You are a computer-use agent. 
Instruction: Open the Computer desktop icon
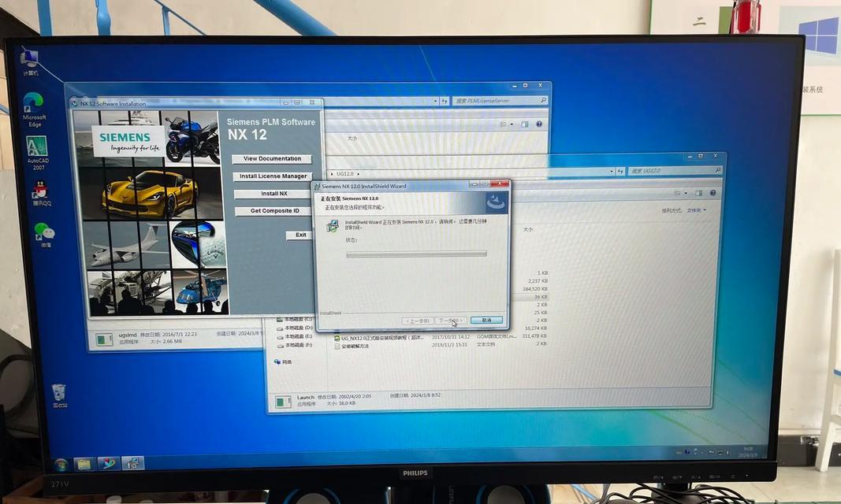pyautogui.click(x=29, y=61)
